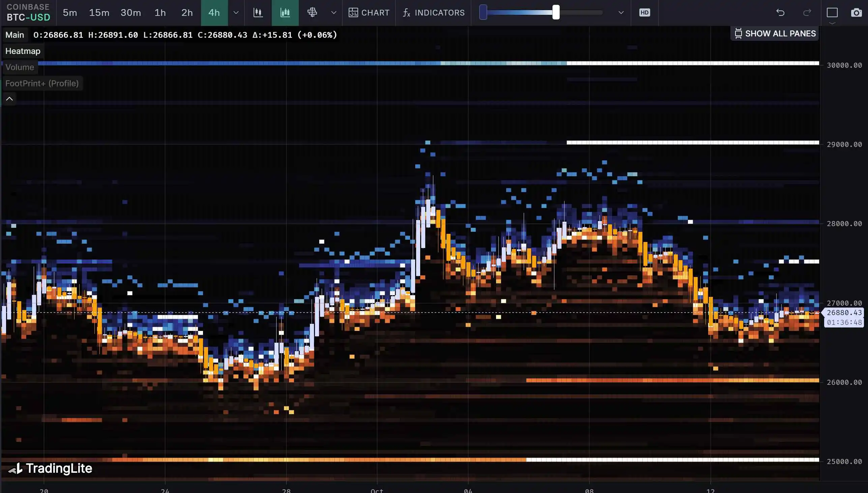Expand the timeframe dropdown after 4h
Image resolution: width=868 pixels, height=493 pixels.
click(236, 13)
